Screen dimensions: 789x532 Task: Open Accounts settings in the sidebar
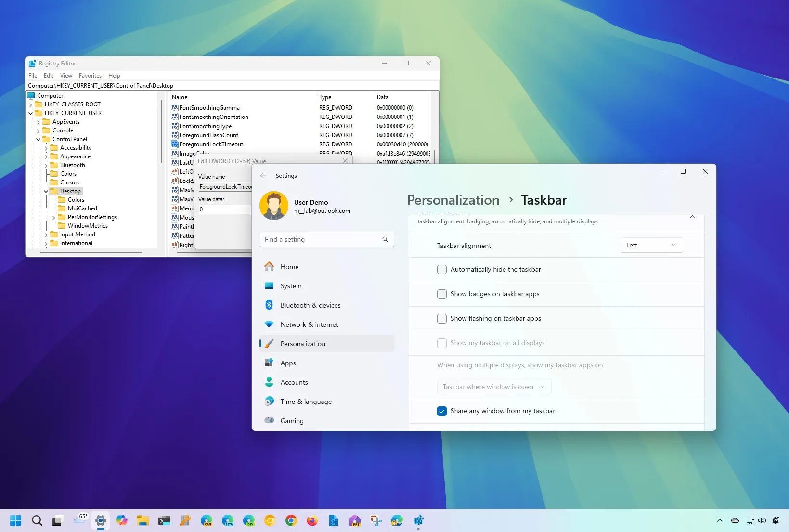click(294, 382)
